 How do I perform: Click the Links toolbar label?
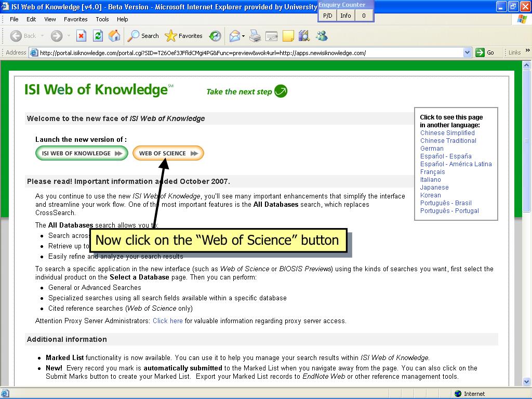pyautogui.click(x=514, y=52)
